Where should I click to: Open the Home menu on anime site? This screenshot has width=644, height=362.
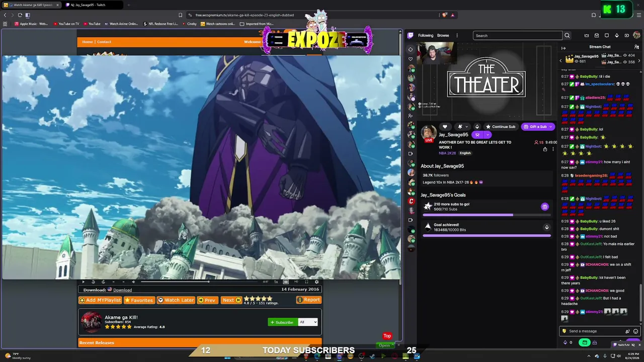tap(88, 42)
